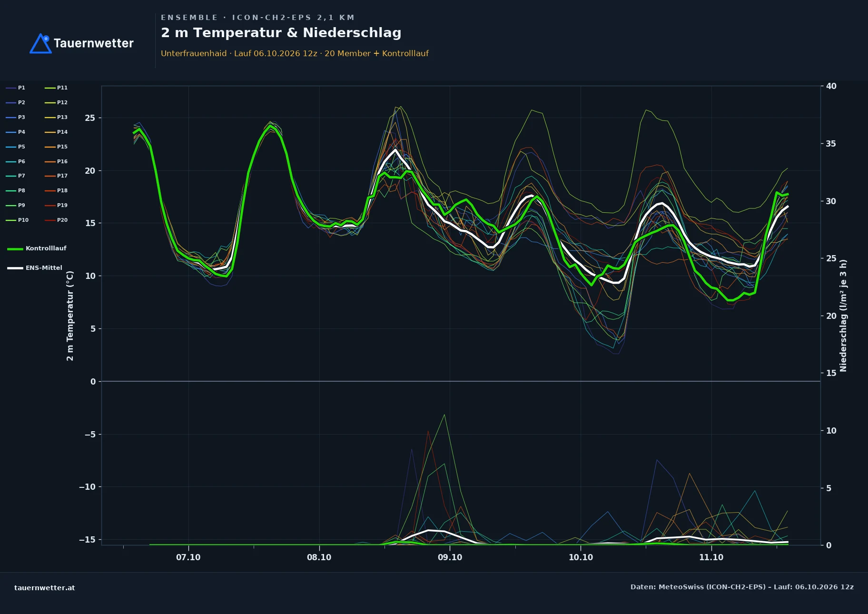Select the P6 legend entry
This screenshot has height=614, width=868.
16,161
